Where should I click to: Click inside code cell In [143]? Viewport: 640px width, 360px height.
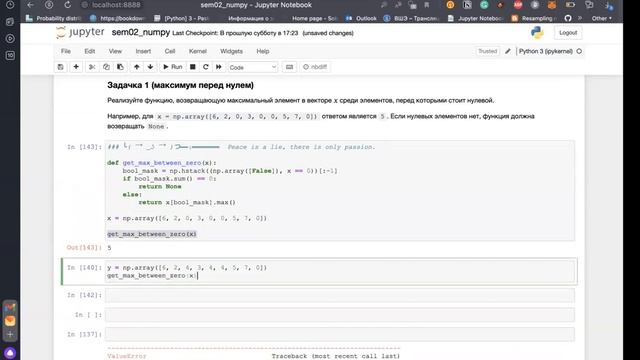340,191
